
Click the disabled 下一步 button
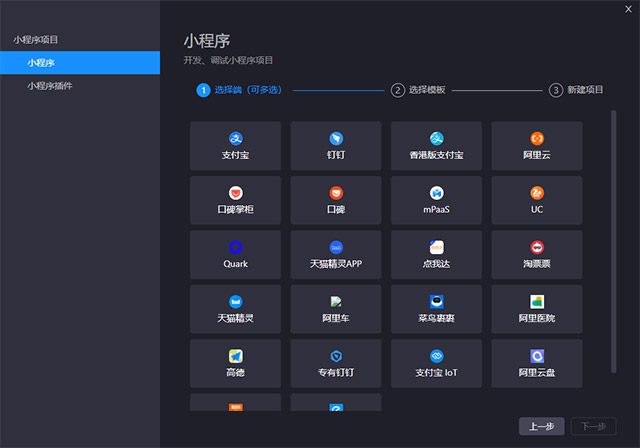[593, 426]
